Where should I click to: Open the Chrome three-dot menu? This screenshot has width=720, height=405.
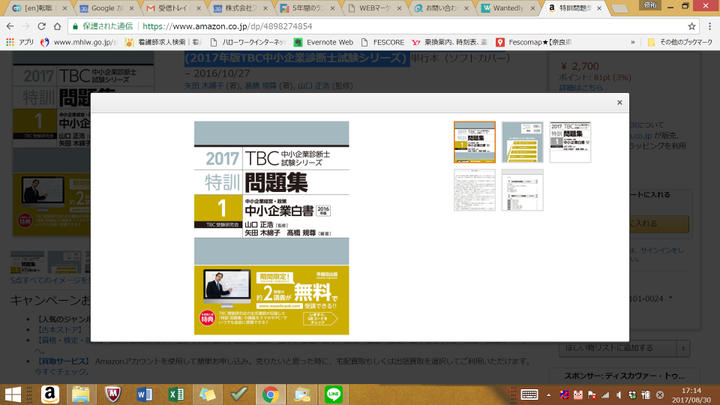tap(709, 26)
